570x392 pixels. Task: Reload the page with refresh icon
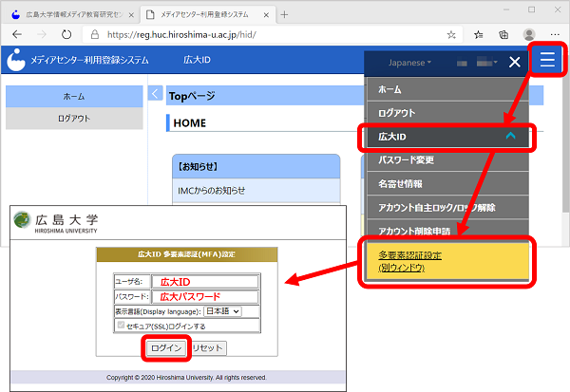66,34
